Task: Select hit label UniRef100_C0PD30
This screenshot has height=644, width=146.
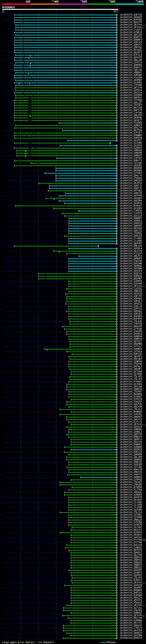Action: [x=131, y=211]
